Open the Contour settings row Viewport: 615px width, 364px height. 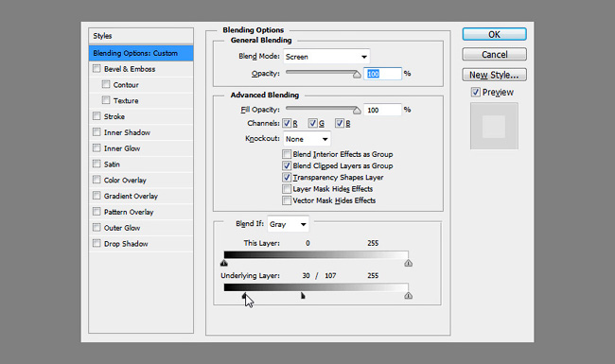click(141, 85)
